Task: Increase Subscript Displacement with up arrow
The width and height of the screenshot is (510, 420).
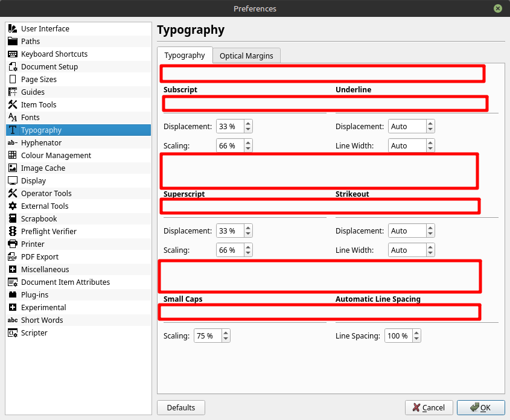Action: tap(248, 124)
